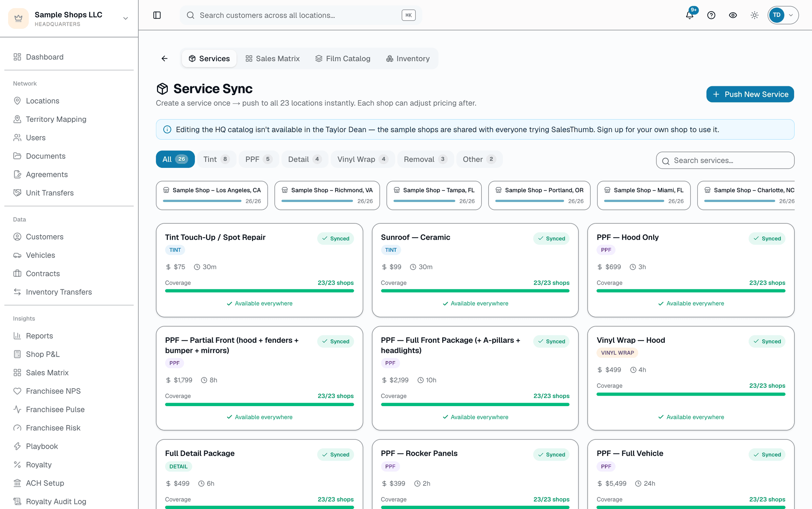Image resolution: width=812 pixels, height=509 pixels.
Task: Open Customers in the Data section
Action: pos(69,237)
